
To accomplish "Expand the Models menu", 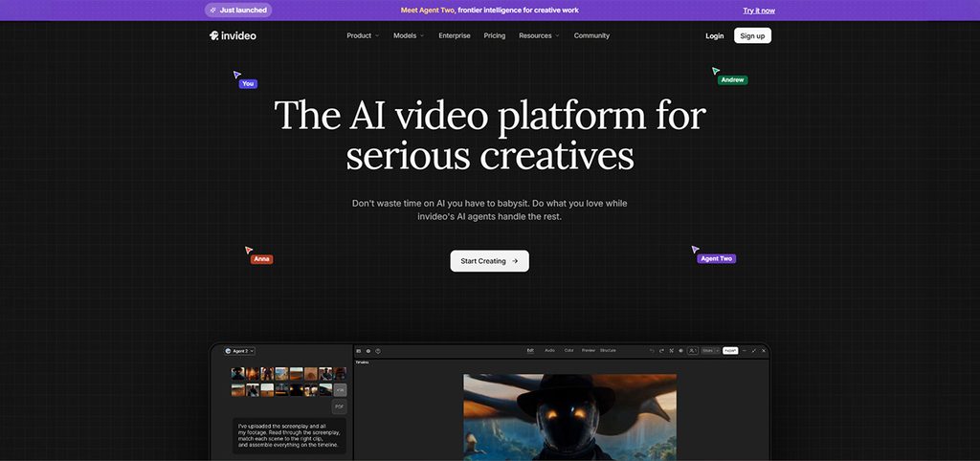I will [x=408, y=35].
